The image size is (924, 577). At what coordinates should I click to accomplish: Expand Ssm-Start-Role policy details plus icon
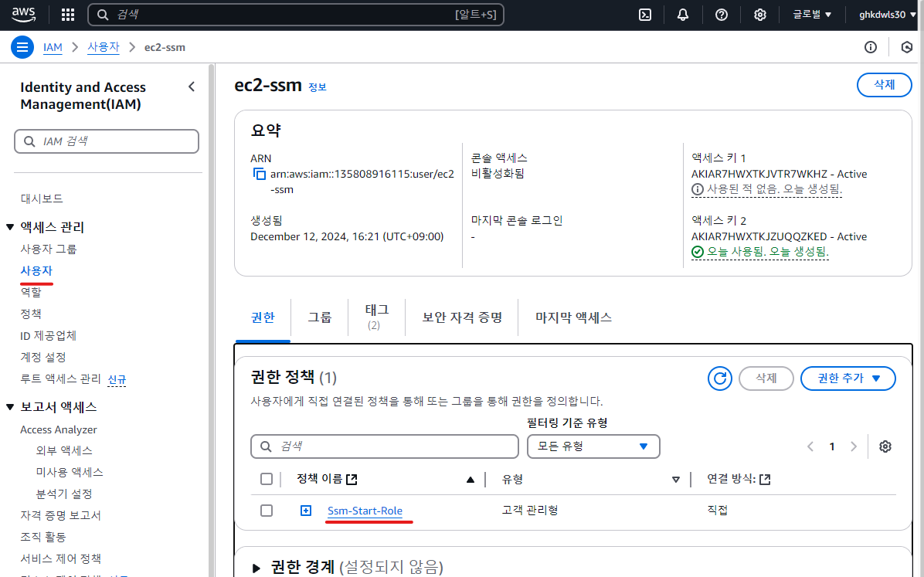click(x=306, y=511)
